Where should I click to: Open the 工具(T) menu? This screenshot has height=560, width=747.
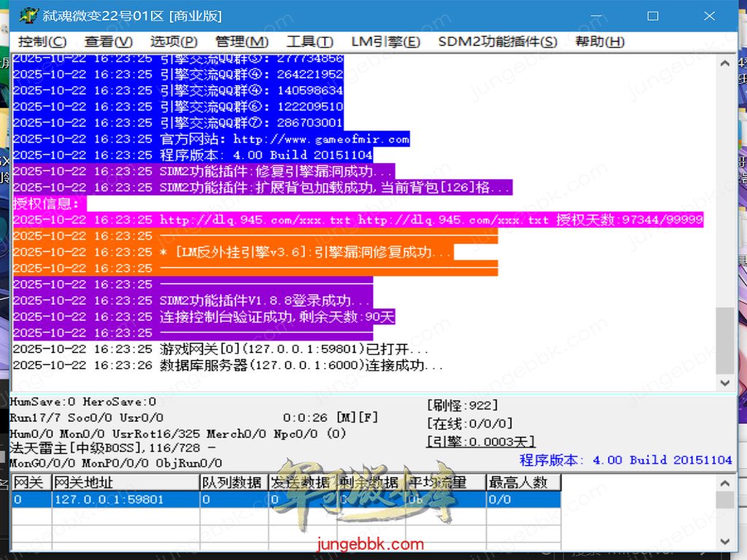(309, 42)
